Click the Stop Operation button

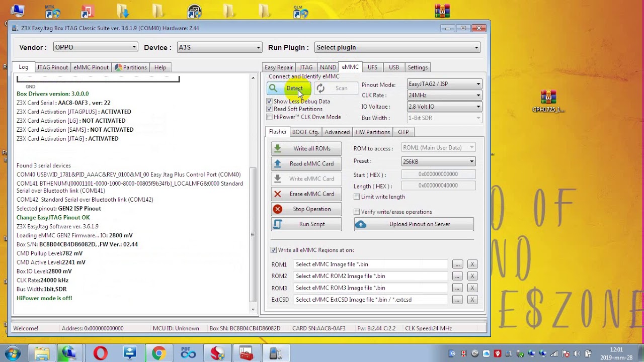click(306, 209)
